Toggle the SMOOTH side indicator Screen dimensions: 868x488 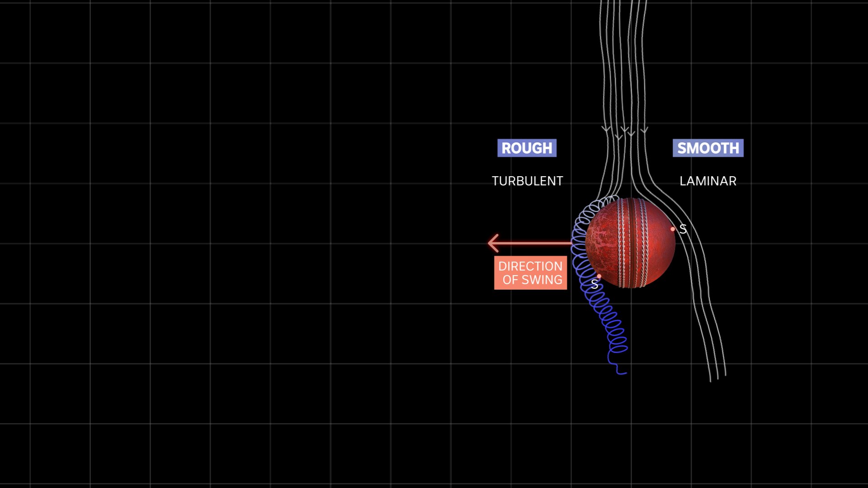coord(707,148)
